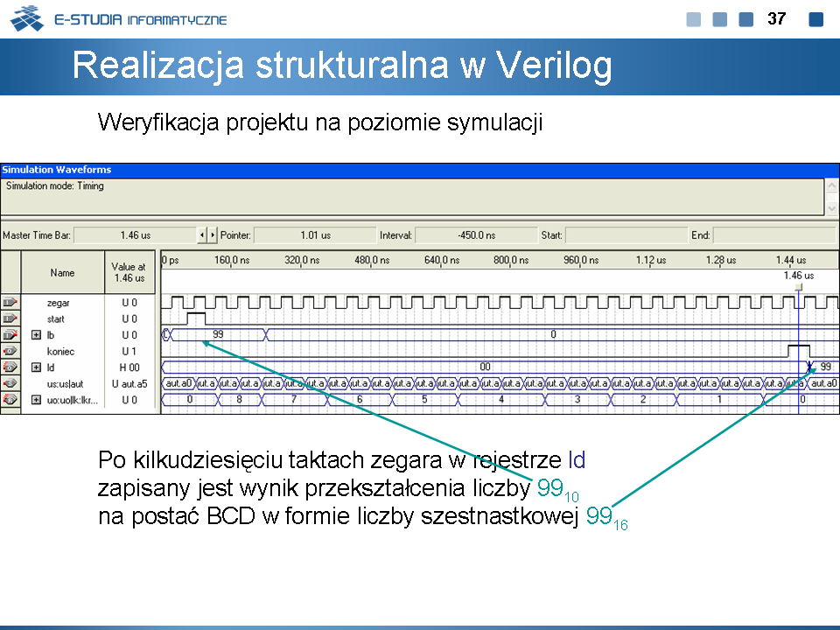The height and width of the screenshot is (630, 840).
Task: Click the Interval value field
Action: (476, 235)
